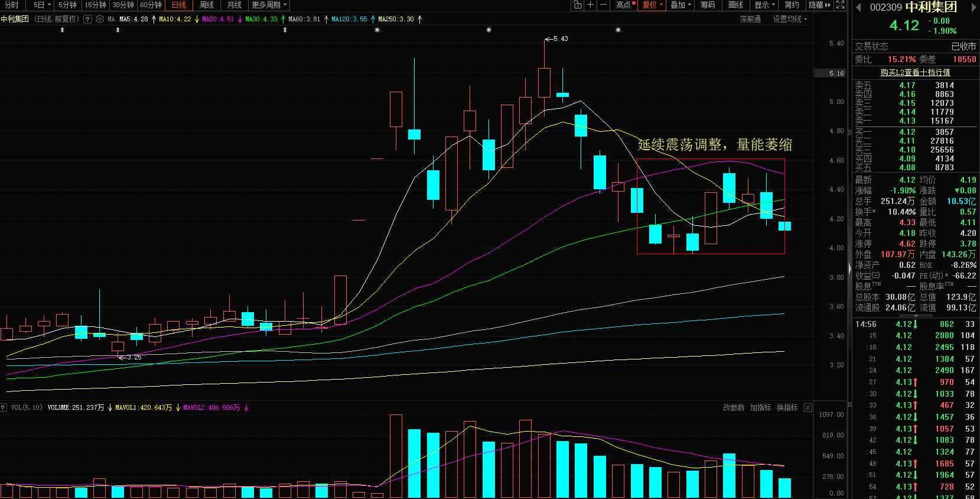This screenshot has width=980, height=499.
Task: Switch to the 60分钟 tab
Action: click(151, 5)
